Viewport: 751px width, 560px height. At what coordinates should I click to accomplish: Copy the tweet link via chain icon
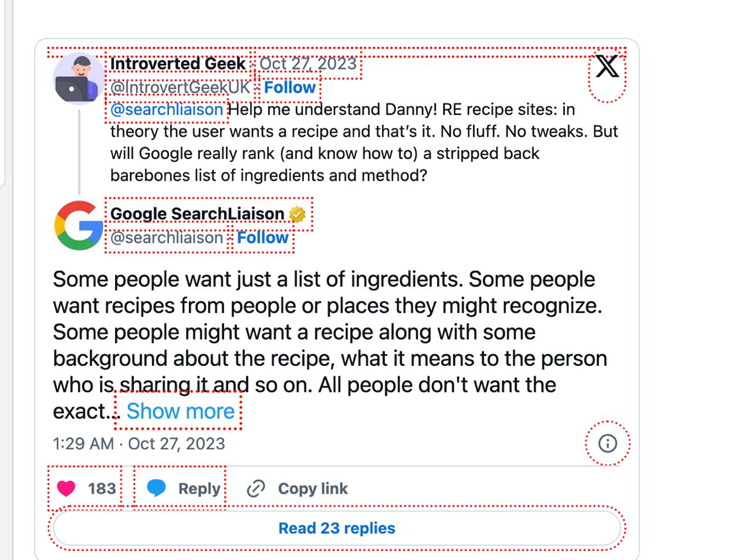256,488
